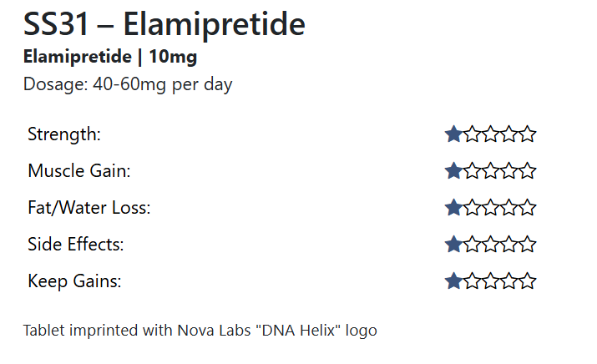Click the first filled star for Strength
Viewport: 597px width, 364px height.
point(454,134)
